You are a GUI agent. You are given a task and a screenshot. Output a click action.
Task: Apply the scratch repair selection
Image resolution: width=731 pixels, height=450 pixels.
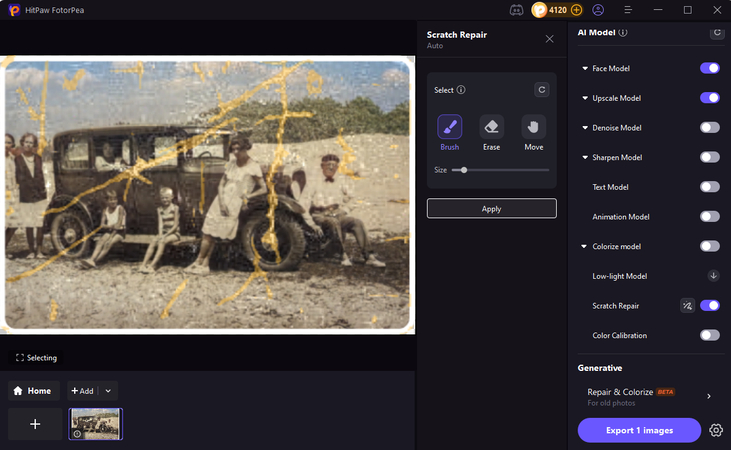point(491,208)
